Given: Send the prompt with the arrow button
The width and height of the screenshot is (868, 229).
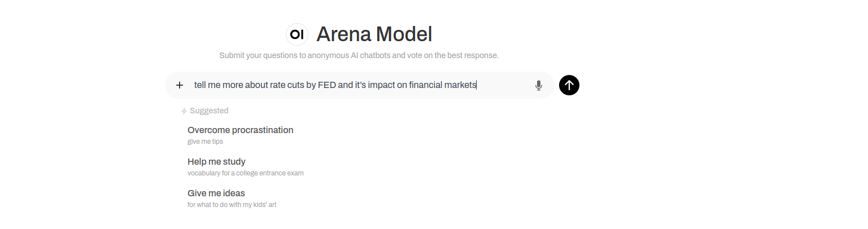Looking at the screenshot, I should pyautogui.click(x=569, y=85).
